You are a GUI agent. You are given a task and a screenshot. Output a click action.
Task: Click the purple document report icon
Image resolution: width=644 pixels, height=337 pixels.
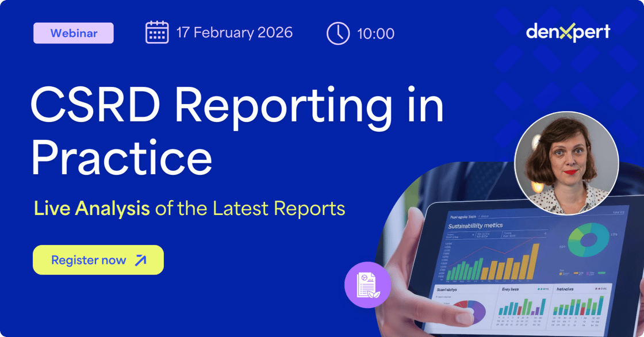pyautogui.click(x=367, y=284)
